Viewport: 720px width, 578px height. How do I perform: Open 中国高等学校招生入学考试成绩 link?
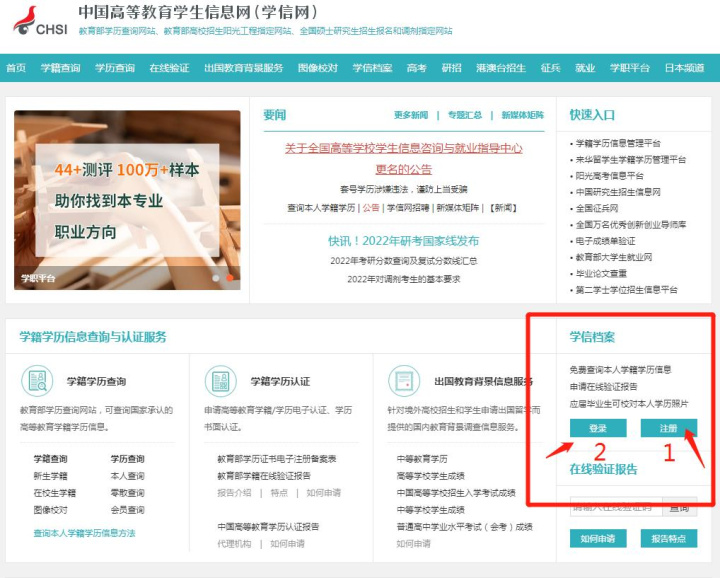coord(456,493)
